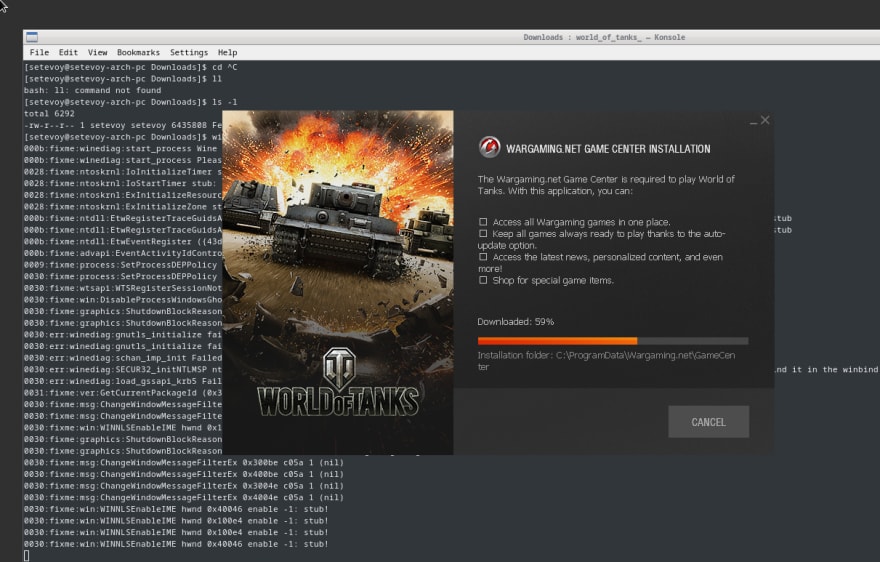
Task: Click the Wargaming.net logo icon in installer
Action: [x=489, y=148]
